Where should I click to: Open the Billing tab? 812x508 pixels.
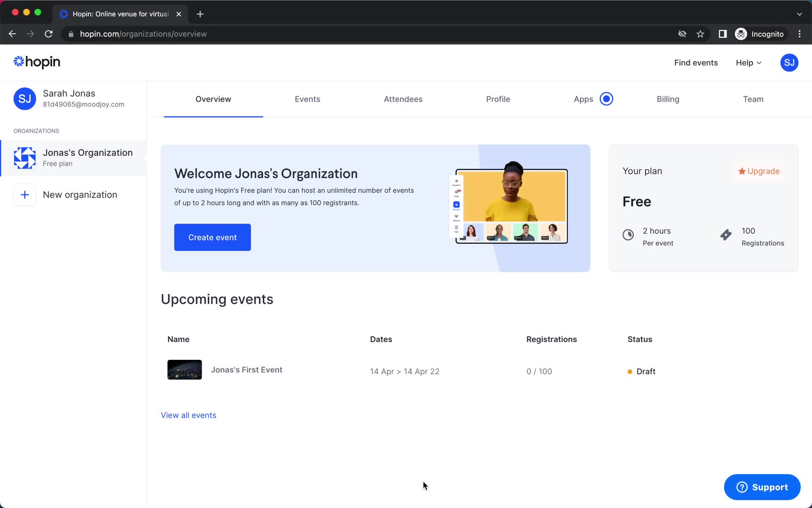(668, 99)
